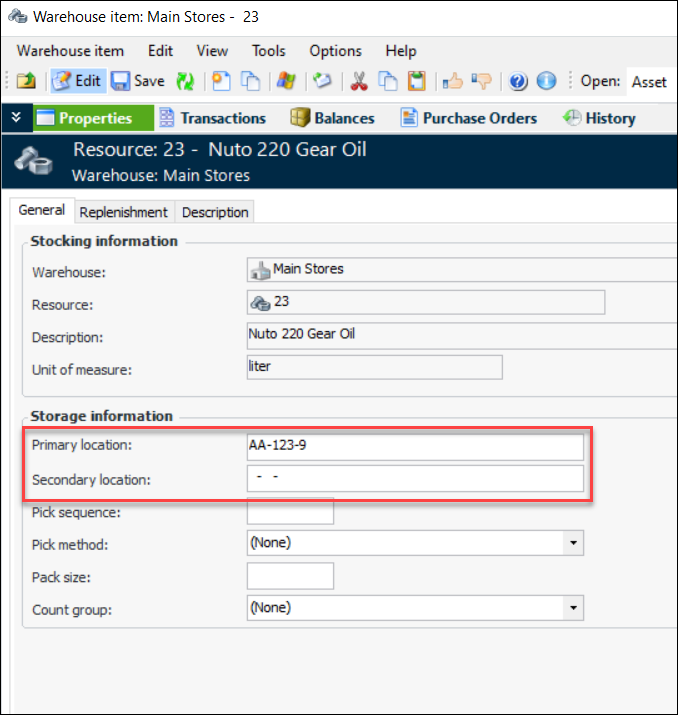
Task: Open the Help menu
Action: pyautogui.click(x=401, y=51)
